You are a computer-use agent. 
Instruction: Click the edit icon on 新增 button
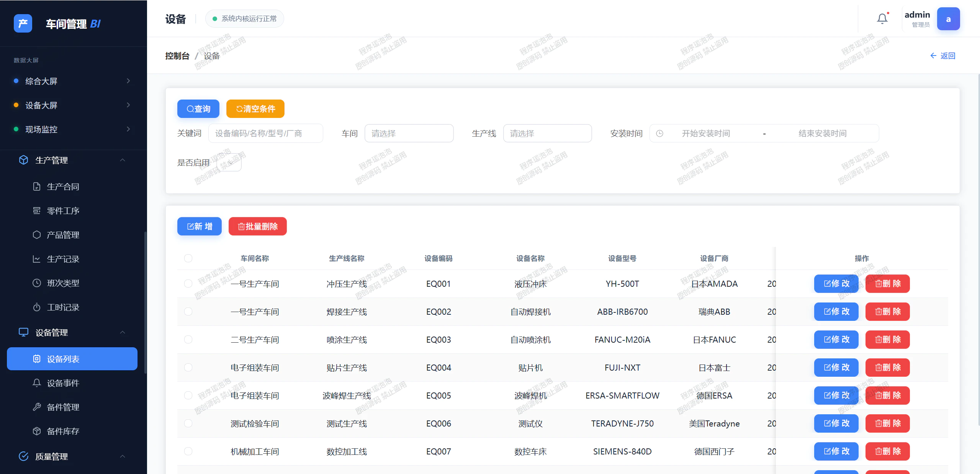[x=190, y=227]
